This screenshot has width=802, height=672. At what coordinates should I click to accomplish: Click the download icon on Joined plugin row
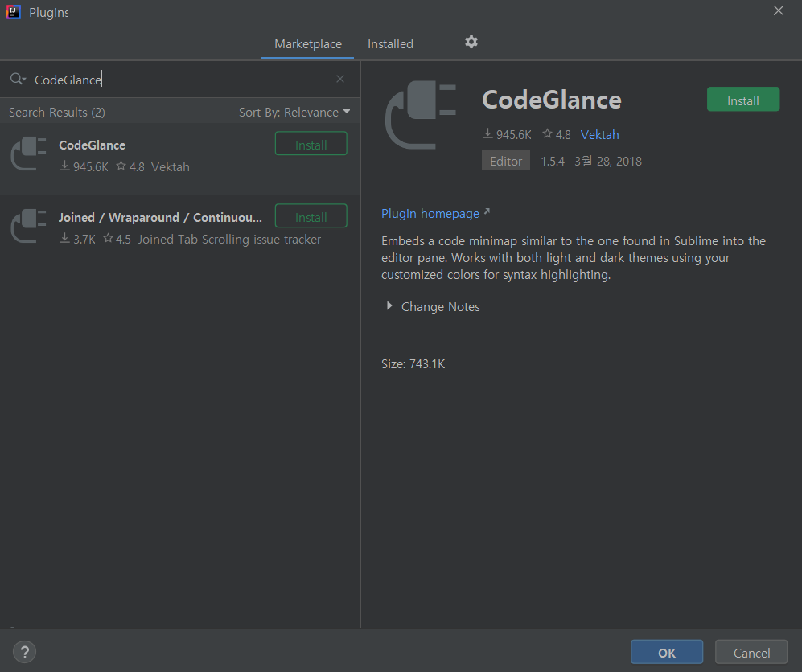tap(64, 238)
